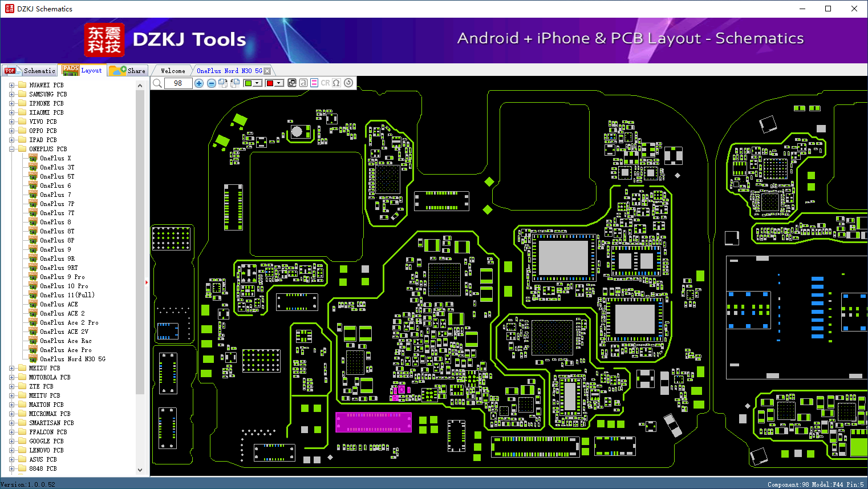Click the PCB icon beside OnePlus 9RT
The height and width of the screenshot is (489, 868).
pyautogui.click(x=33, y=268)
